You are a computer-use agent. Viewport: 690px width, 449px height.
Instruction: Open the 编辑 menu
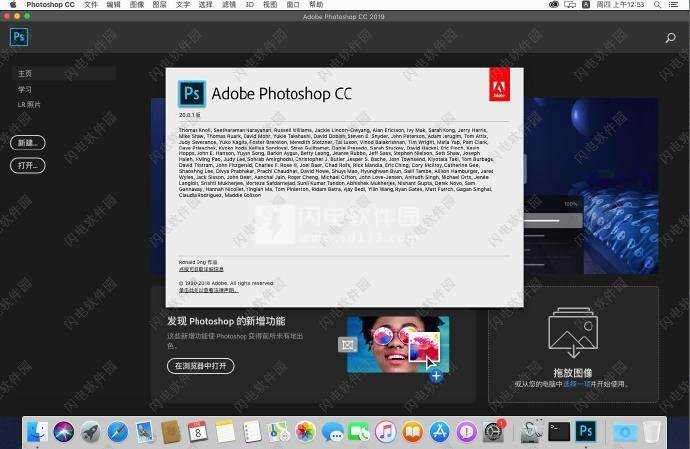click(x=114, y=4)
